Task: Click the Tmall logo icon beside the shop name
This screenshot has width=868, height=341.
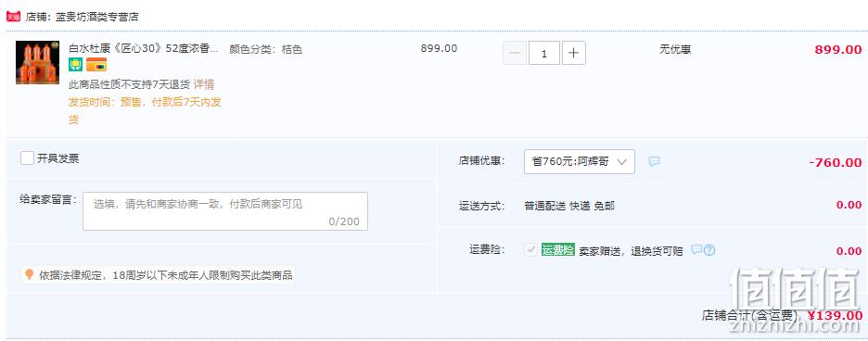Action: click(x=13, y=17)
